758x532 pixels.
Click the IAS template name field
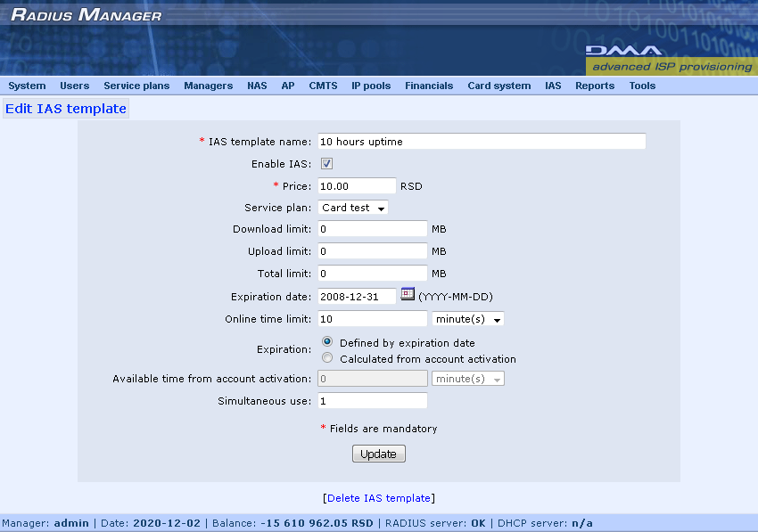coord(482,141)
